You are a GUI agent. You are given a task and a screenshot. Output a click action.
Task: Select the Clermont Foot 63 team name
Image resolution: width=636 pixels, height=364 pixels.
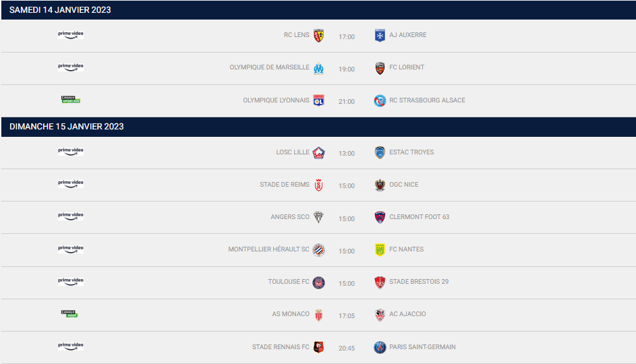point(419,217)
